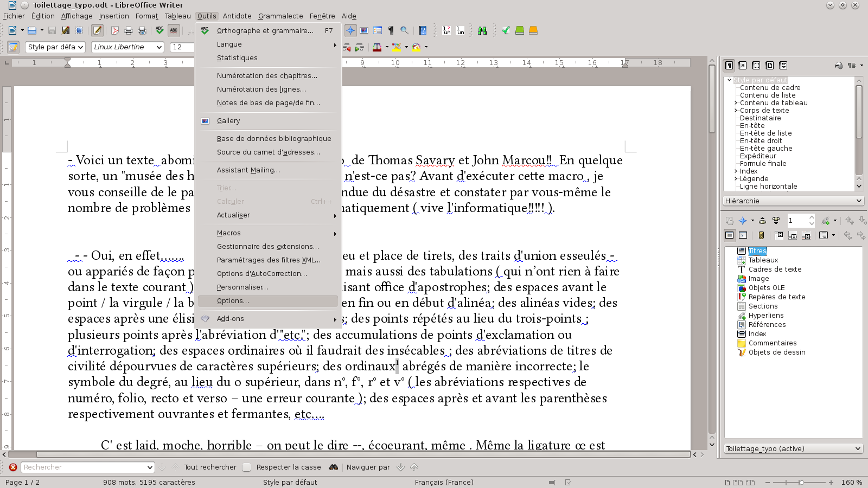Show Paragraph Styles in sidebar
Viewport: 868px width, 488px height.
click(729, 66)
